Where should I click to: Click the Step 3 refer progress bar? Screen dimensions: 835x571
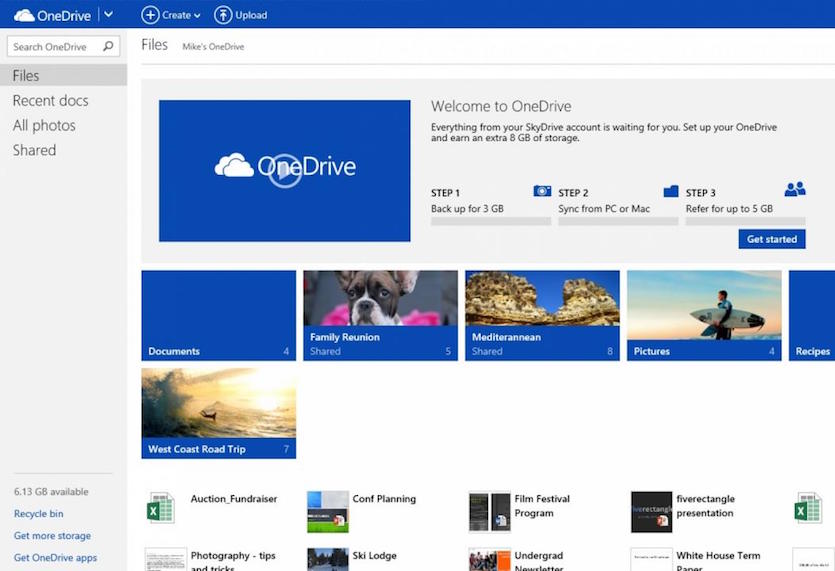point(746,221)
